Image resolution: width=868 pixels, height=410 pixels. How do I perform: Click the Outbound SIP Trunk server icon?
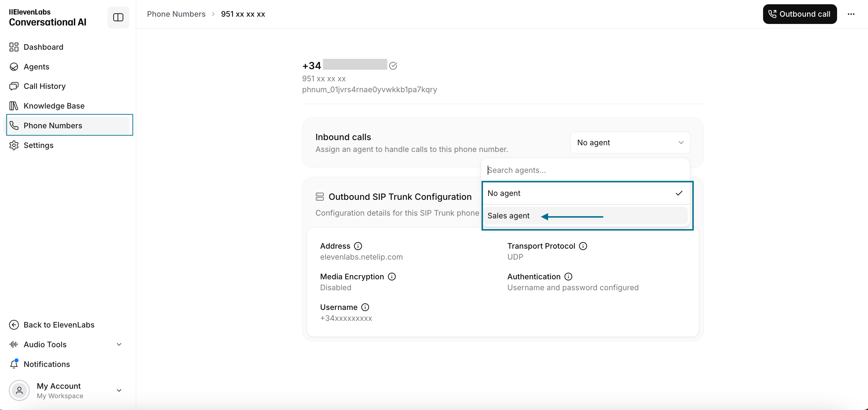click(x=320, y=197)
